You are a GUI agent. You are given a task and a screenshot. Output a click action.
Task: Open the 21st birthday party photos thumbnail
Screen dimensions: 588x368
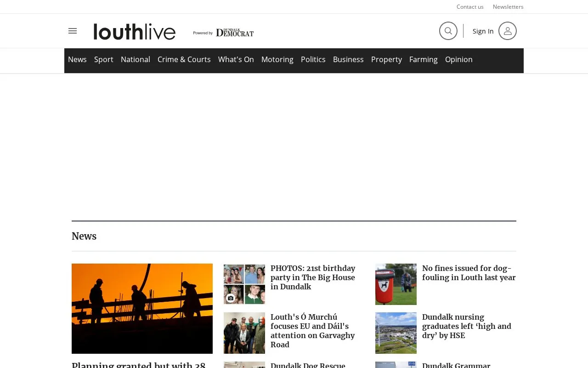click(244, 284)
